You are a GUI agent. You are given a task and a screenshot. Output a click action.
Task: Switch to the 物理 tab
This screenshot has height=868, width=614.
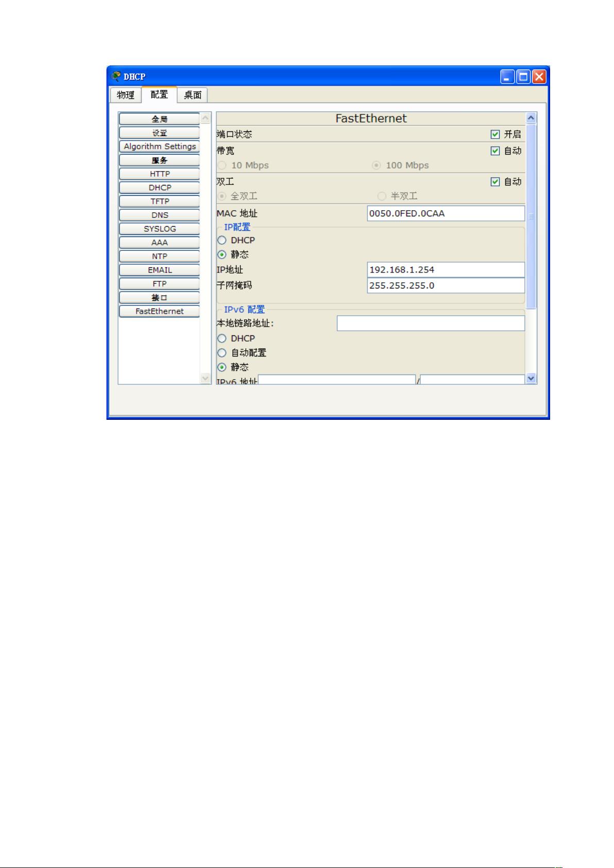[x=125, y=95]
